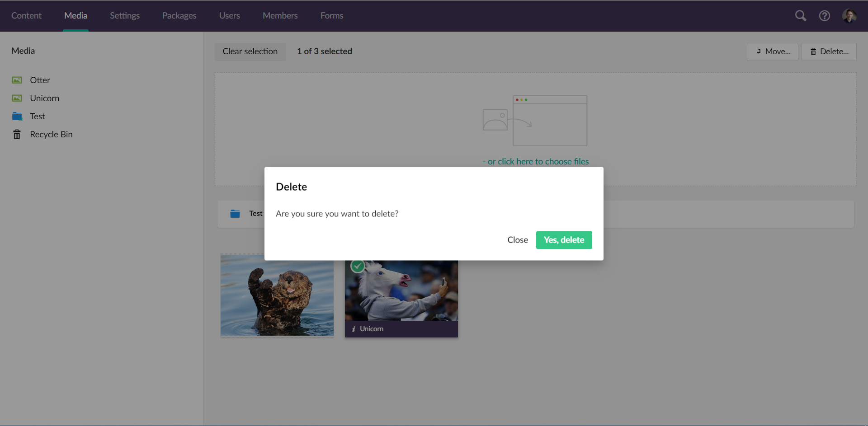Confirm with the Yes, delete button
The height and width of the screenshot is (426, 868).
pos(564,240)
